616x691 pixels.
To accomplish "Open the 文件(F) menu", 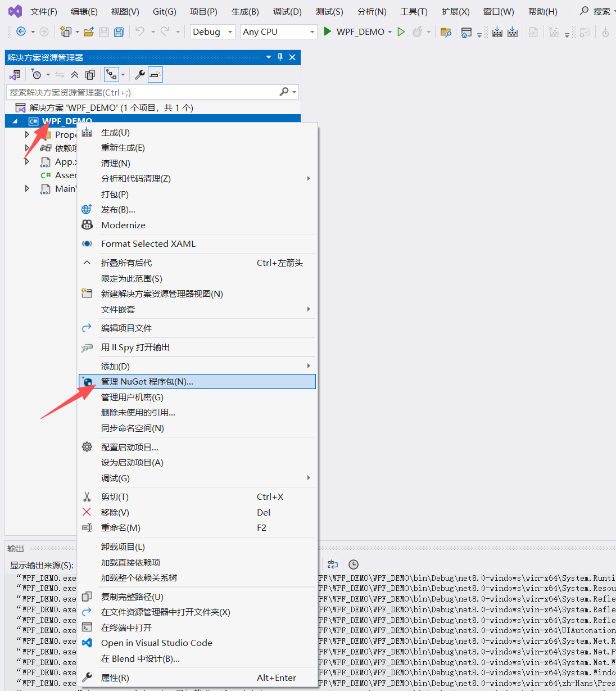I will click(x=44, y=11).
